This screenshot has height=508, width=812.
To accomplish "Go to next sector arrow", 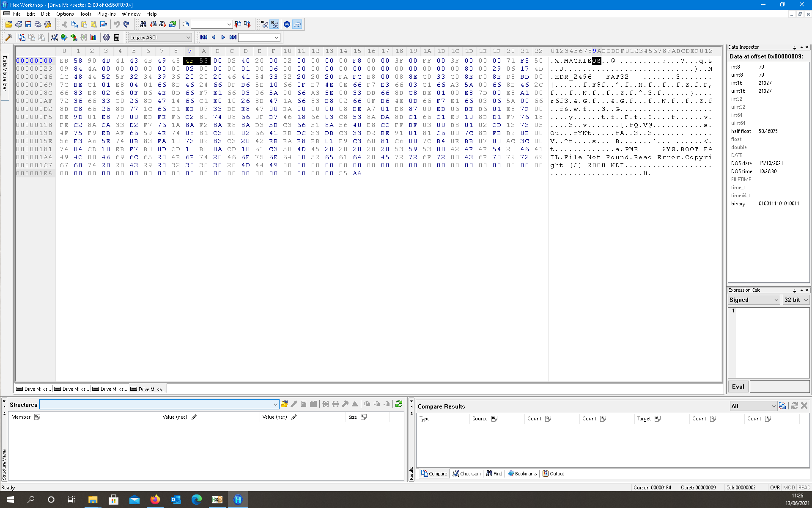I will pos(223,38).
